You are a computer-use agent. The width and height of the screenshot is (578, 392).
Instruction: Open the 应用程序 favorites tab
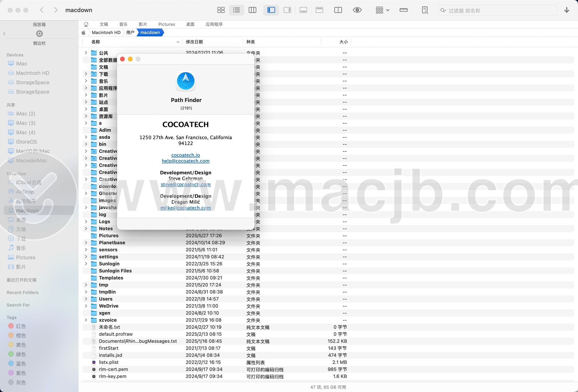214,24
